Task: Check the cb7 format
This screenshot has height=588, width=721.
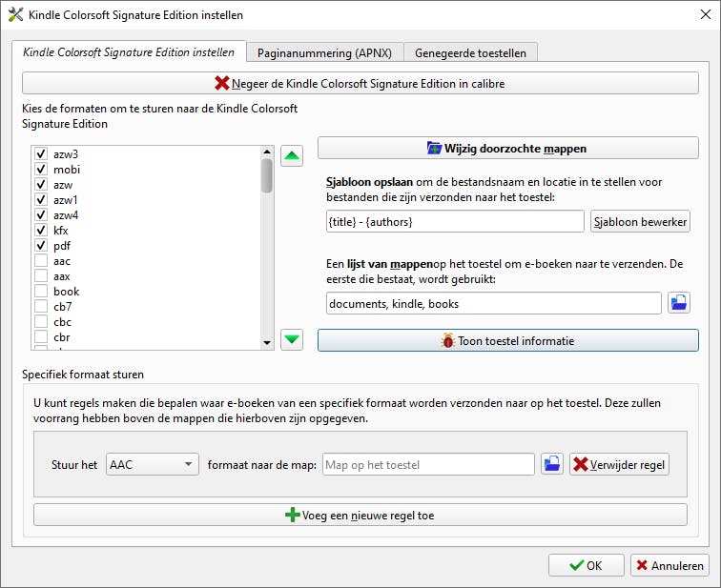Action: tap(41, 307)
